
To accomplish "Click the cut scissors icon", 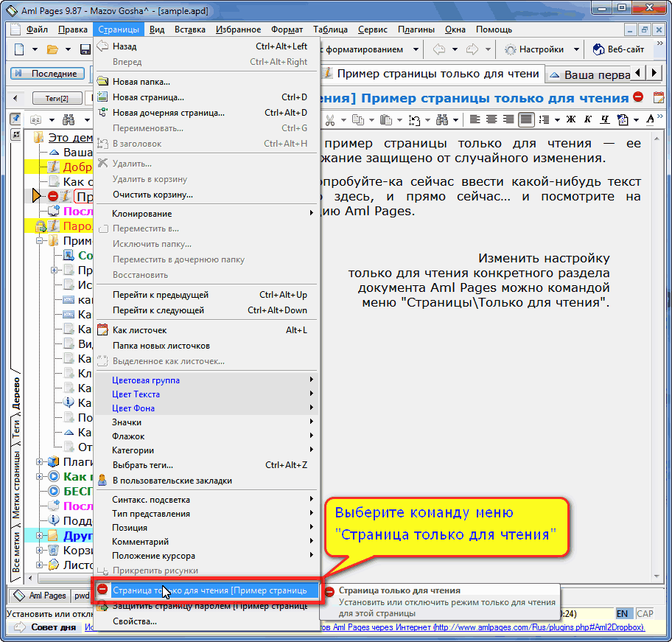I will 329,120.
